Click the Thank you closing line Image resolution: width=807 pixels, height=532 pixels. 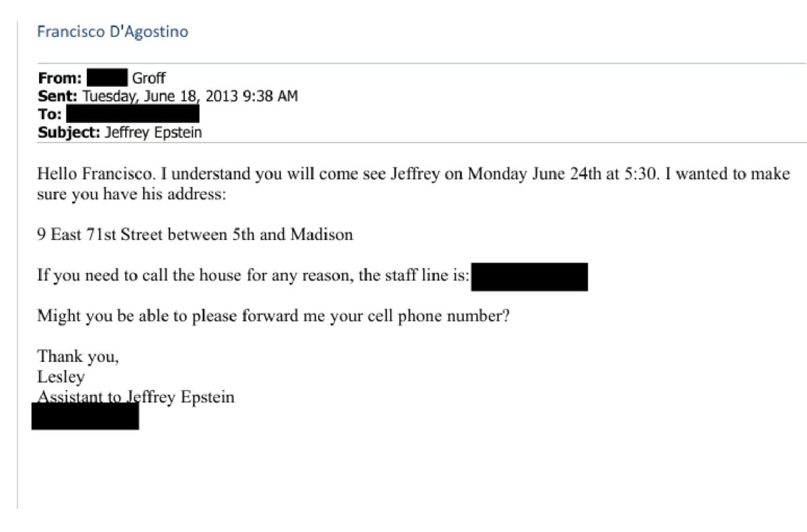tap(77, 356)
